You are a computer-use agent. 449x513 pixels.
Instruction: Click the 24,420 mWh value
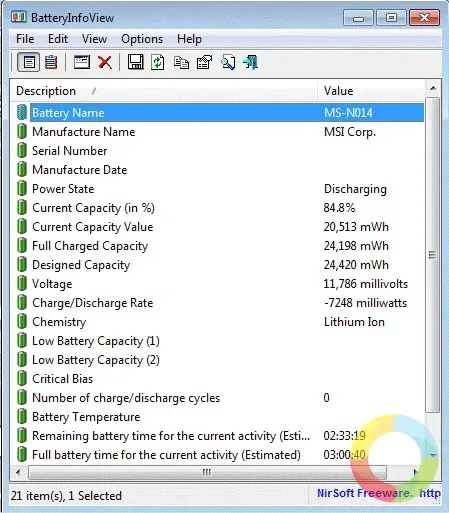356,265
